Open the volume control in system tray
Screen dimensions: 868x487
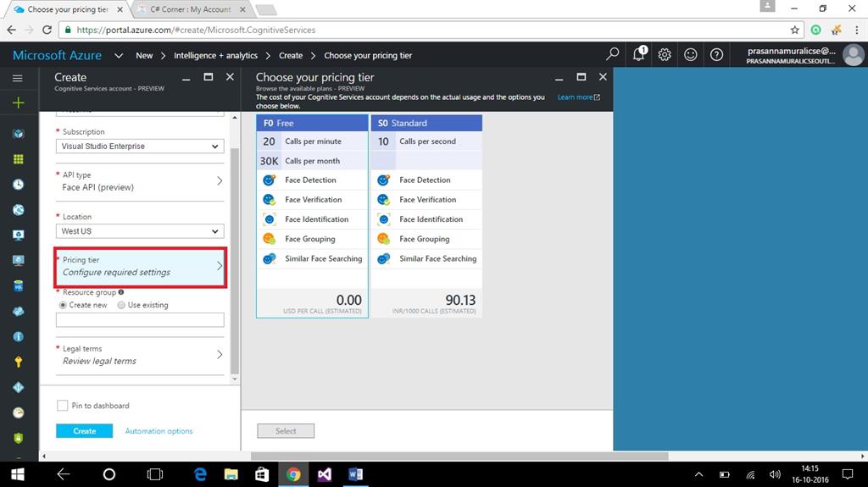point(775,474)
